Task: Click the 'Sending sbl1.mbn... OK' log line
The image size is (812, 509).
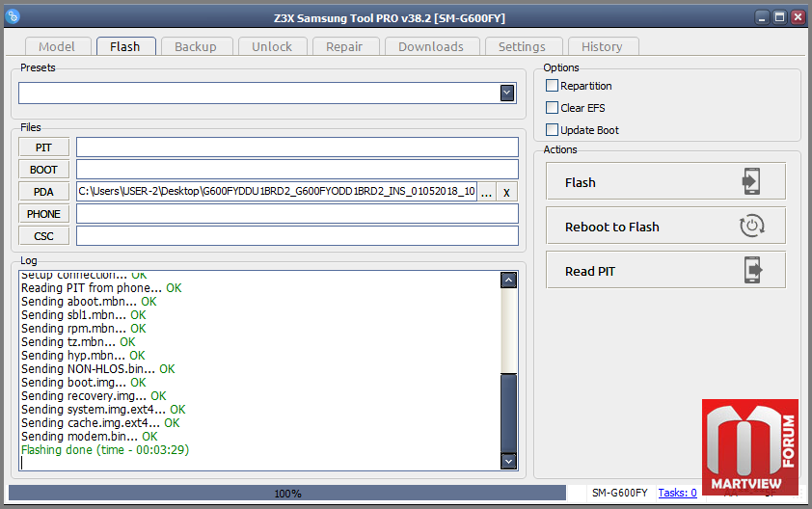Action: [83, 315]
